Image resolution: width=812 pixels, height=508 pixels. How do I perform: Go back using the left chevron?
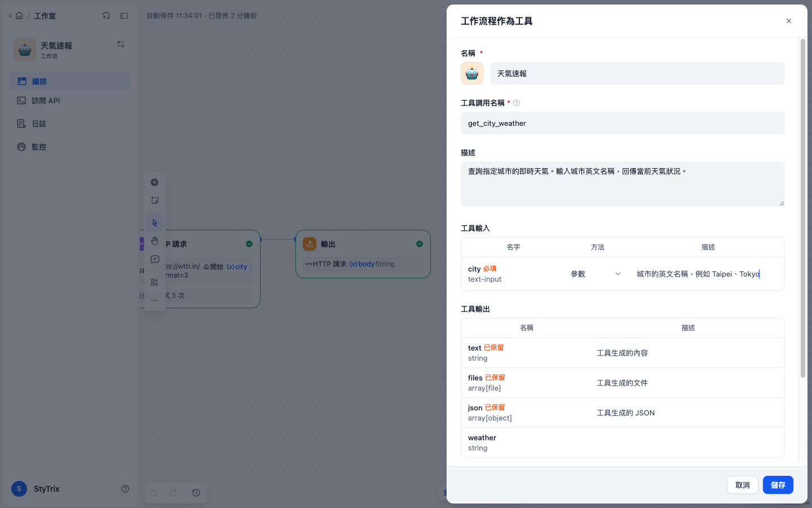pos(10,16)
